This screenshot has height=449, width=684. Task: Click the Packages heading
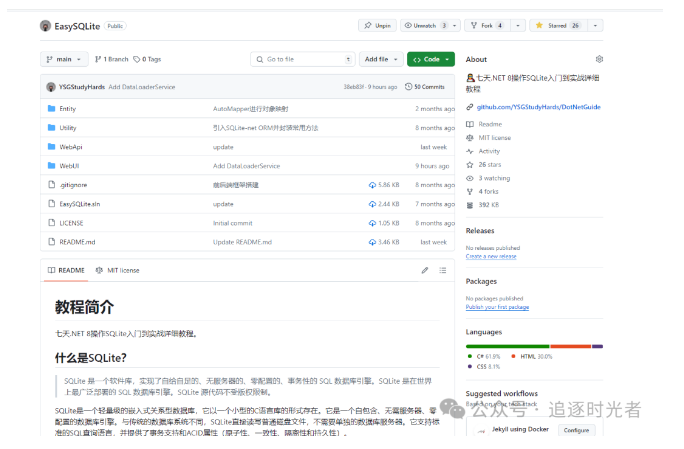[x=481, y=281]
